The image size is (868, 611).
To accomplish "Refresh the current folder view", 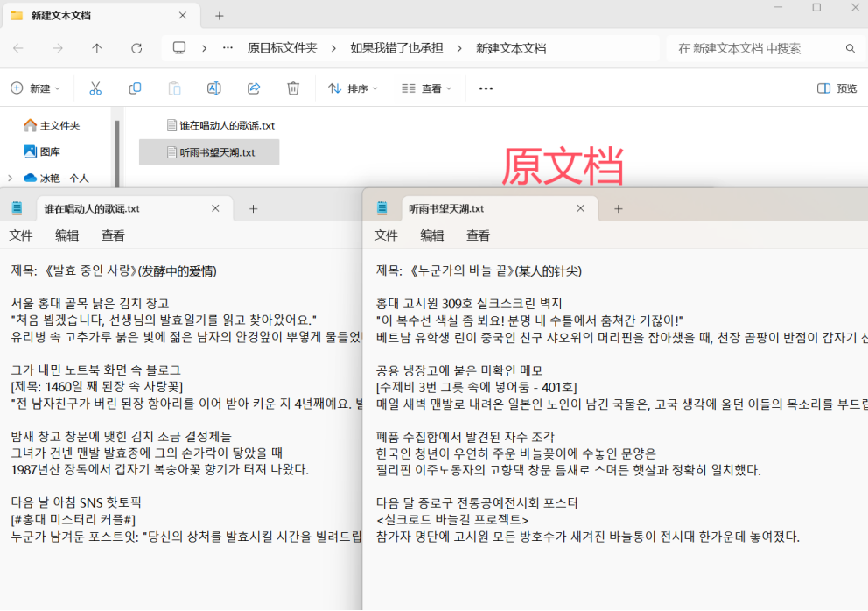I will [x=136, y=48].
